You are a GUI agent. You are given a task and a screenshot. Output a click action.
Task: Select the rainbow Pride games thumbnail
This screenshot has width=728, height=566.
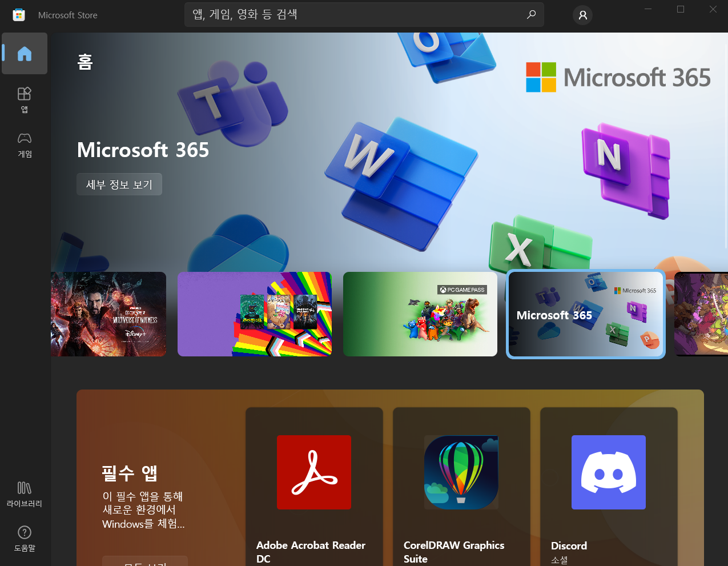click(255, 314)
